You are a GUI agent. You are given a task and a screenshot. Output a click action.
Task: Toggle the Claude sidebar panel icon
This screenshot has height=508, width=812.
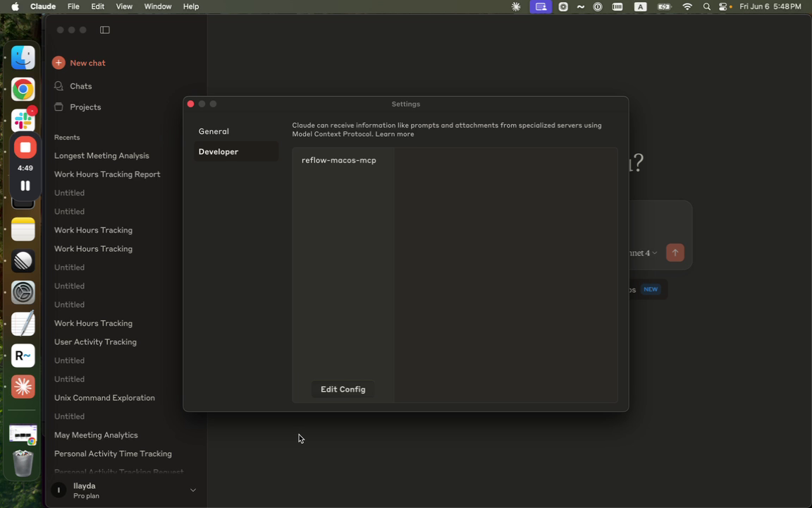coord(104,30)
